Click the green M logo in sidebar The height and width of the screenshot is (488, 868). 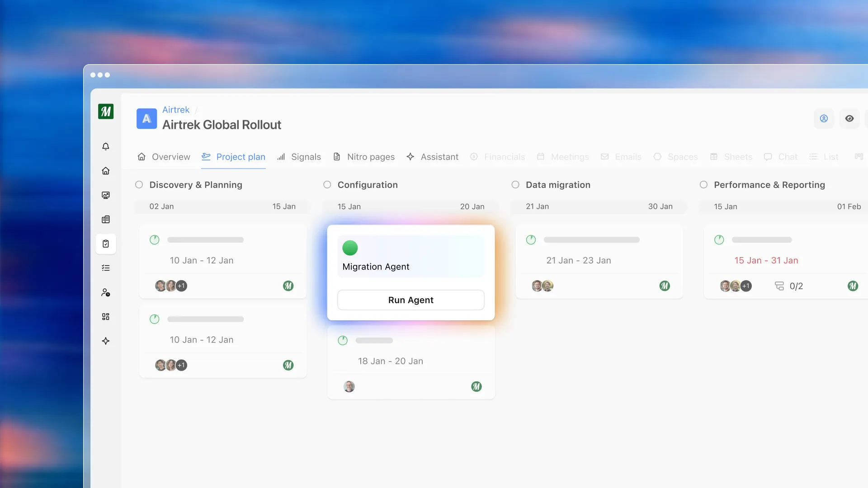106,111
